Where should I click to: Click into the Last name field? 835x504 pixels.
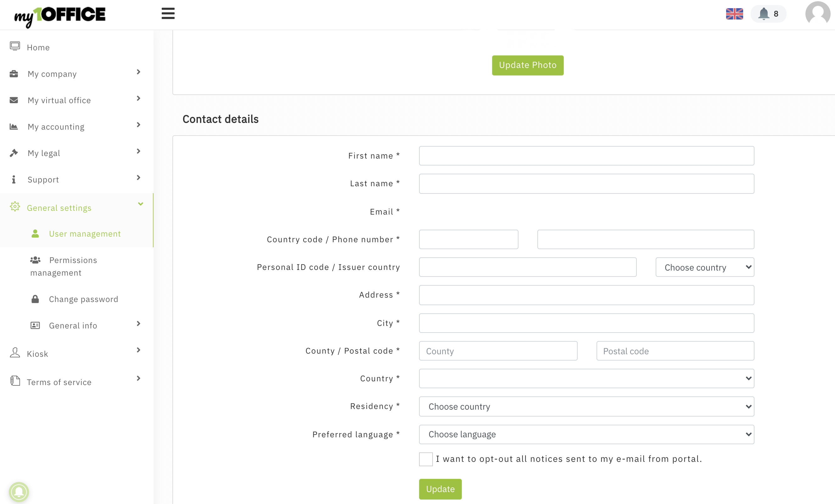[x=586, y=184]
